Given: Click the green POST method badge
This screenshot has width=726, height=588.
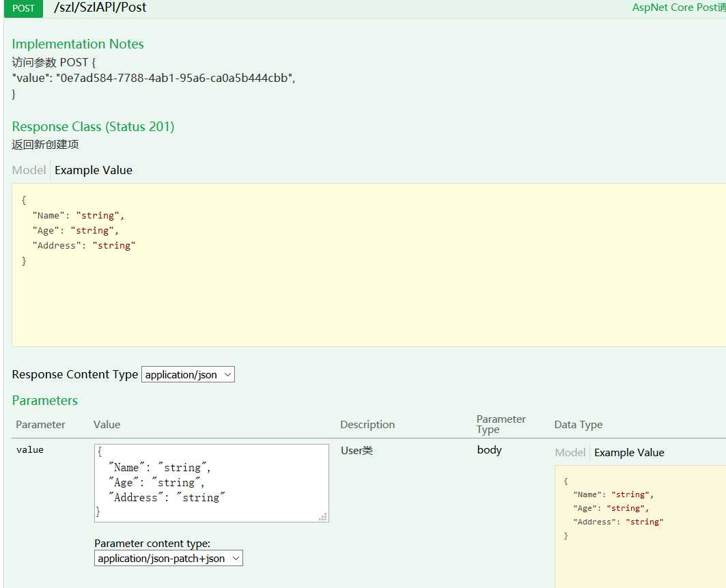Looking at the screenshot, I should [x=23, y=8].
